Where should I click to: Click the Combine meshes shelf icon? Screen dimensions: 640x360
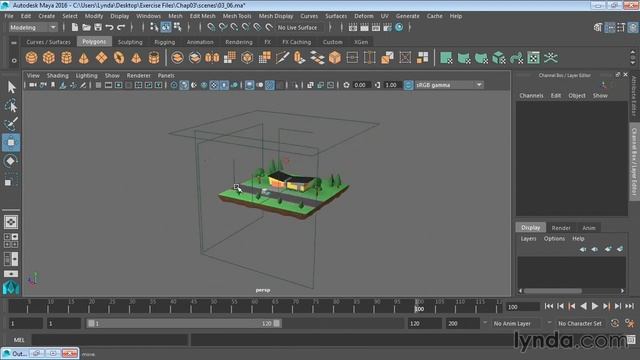(x=177, y=58)
